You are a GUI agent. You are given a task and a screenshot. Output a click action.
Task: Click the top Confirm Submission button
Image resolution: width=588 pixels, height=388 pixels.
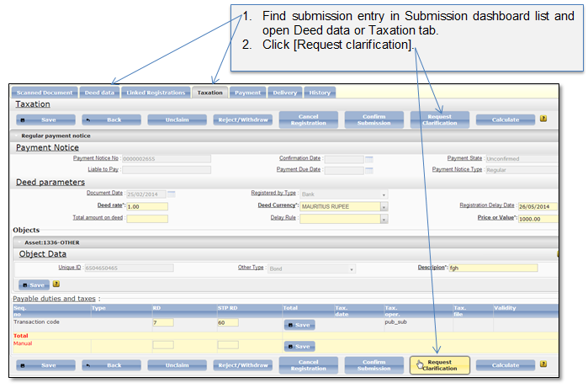(373, 120)
